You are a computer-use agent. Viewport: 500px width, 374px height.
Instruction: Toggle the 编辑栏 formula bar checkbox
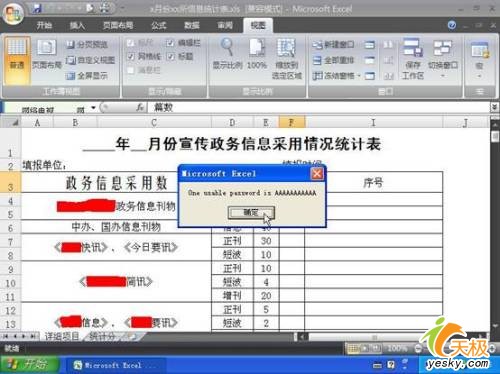point(170,43)
